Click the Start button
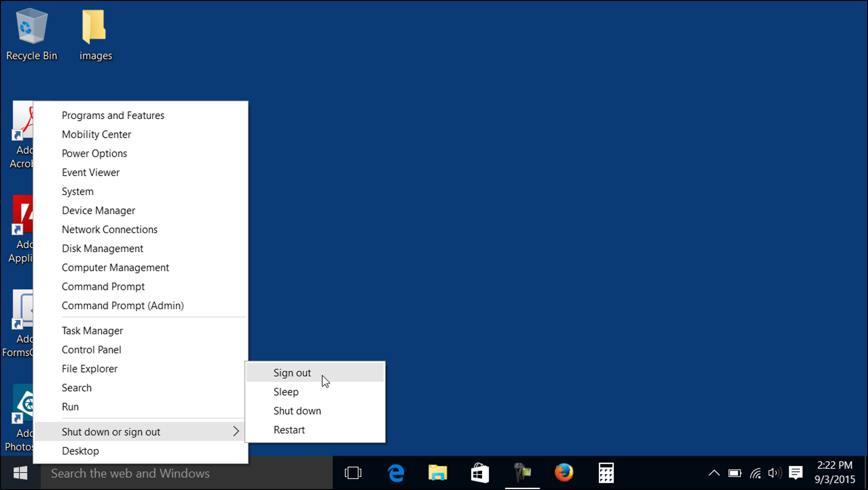The width and height of the screenshot is (868, 490). pos(20,473)
